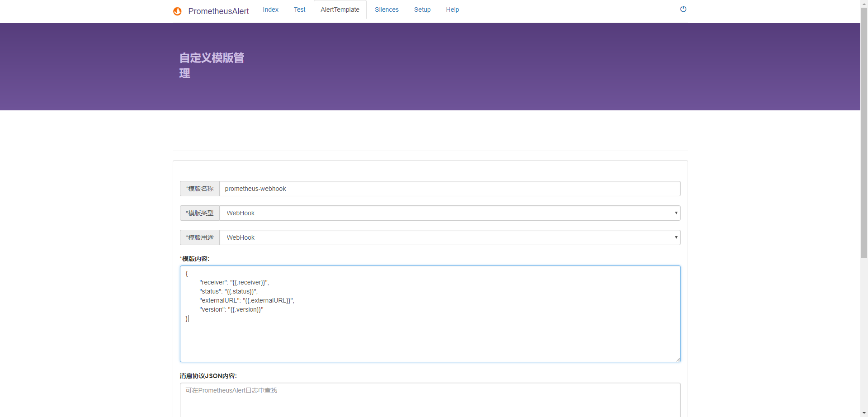Image resolution: width=868 pixels, height=417 pixels.
Task: Click the *模版内容: label
Action: (x=194, y=259)
